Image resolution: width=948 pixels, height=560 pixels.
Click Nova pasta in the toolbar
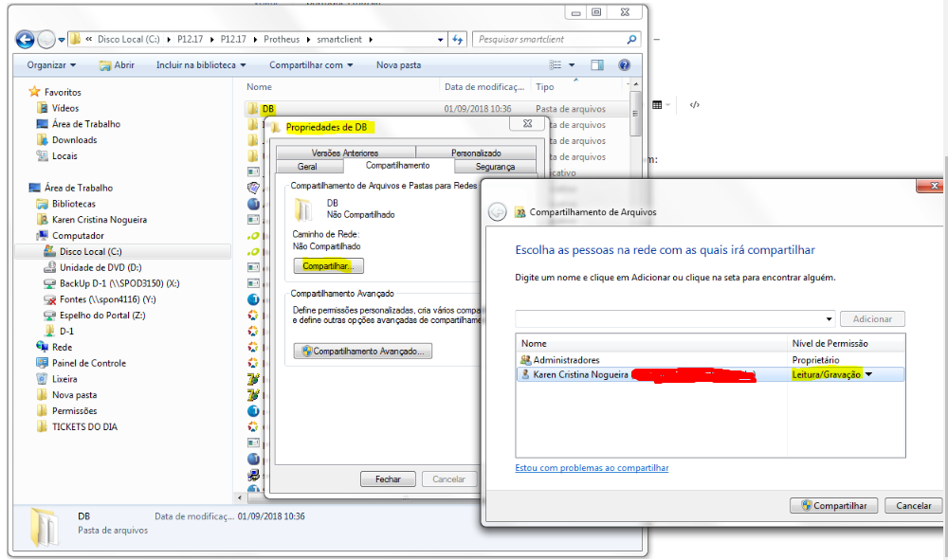pos(398,64)
